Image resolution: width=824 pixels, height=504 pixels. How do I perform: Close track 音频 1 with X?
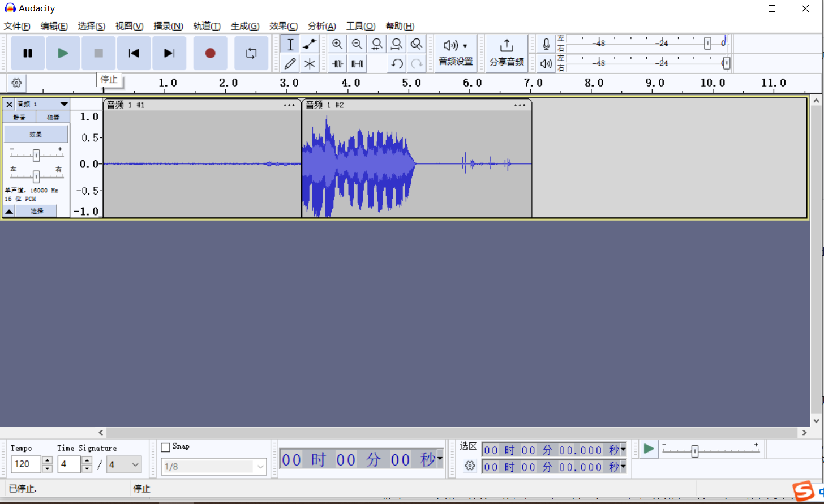click(9, 104)
